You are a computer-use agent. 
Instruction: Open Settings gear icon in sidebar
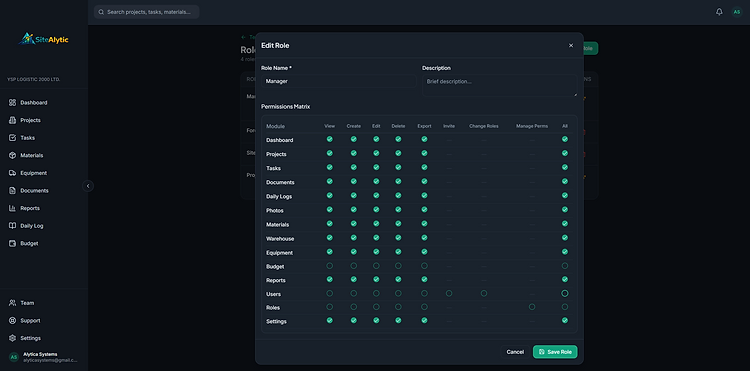click(12, 338)
